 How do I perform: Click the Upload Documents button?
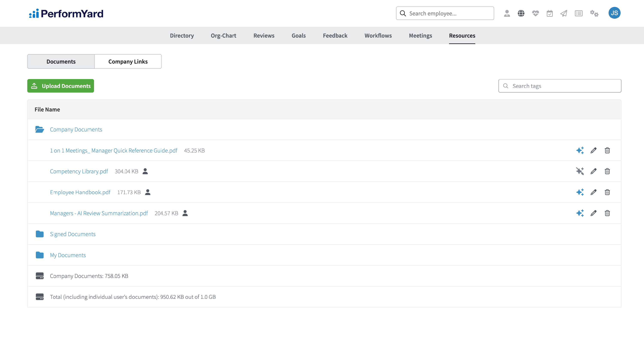[x=61, y=86]
